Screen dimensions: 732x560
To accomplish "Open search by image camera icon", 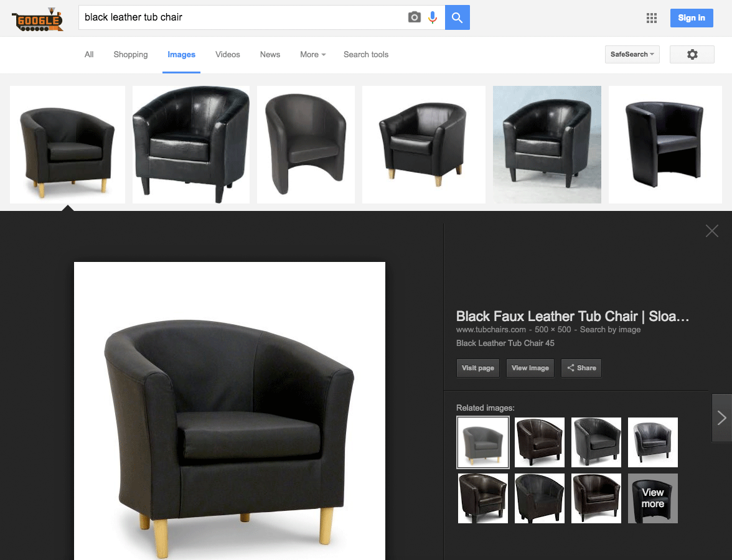I will [x=414, y=17].
